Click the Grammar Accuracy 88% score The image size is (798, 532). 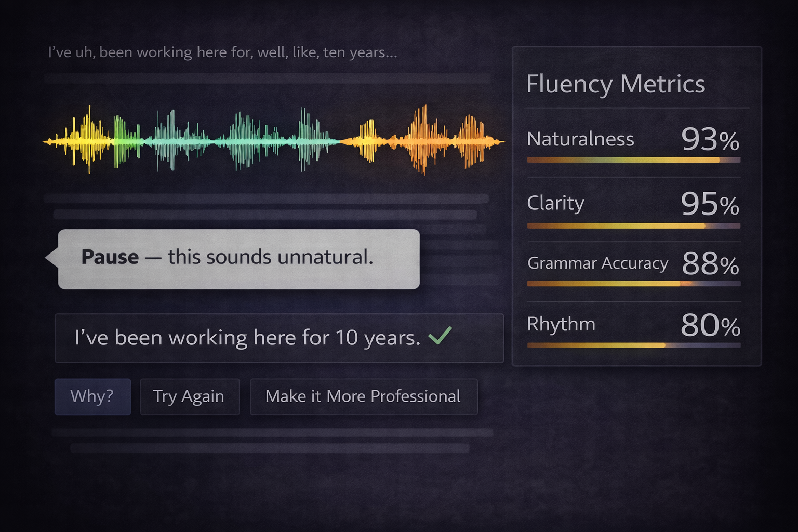710,264
